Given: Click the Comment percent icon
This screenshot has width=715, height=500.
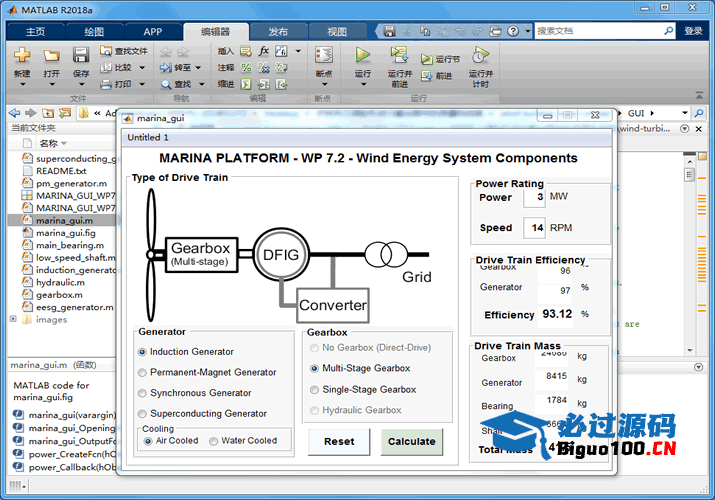Looking at the screenshot, I should click(x=246, y=67).
